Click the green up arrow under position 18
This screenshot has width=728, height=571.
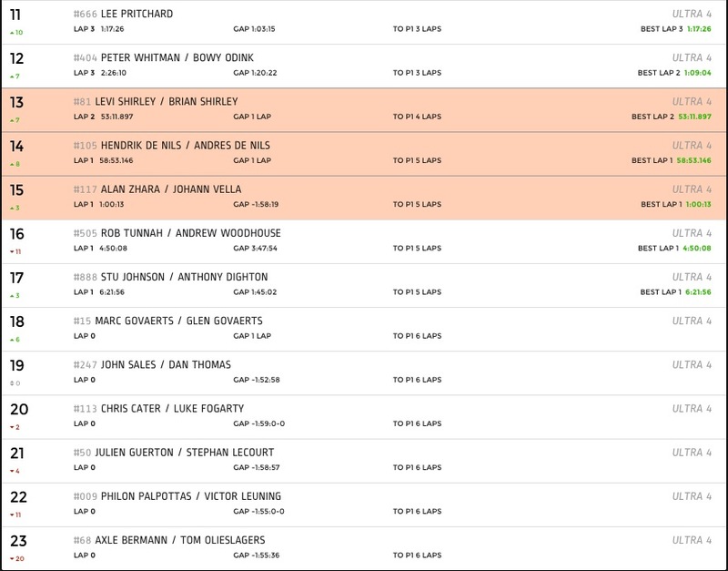pos(12,339)
